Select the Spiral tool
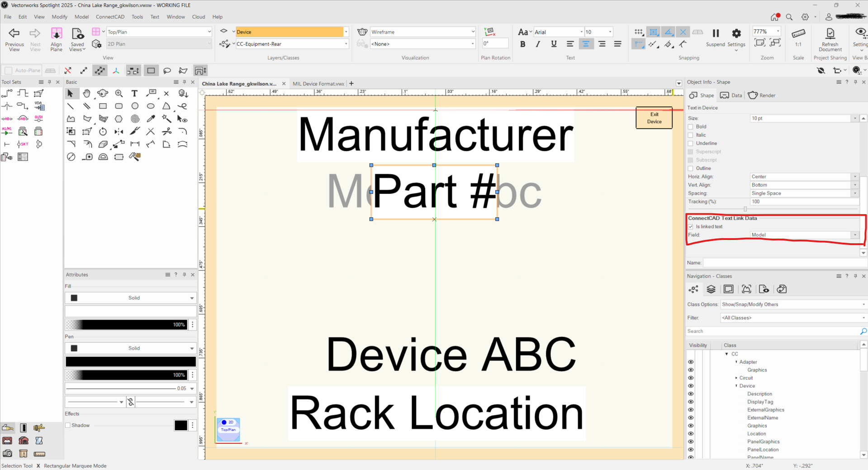Viewport: 868px width, 470px height. click(134, 119)
